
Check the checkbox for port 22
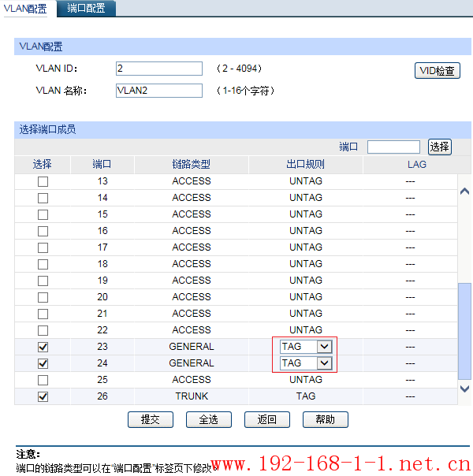click(43, 330)
